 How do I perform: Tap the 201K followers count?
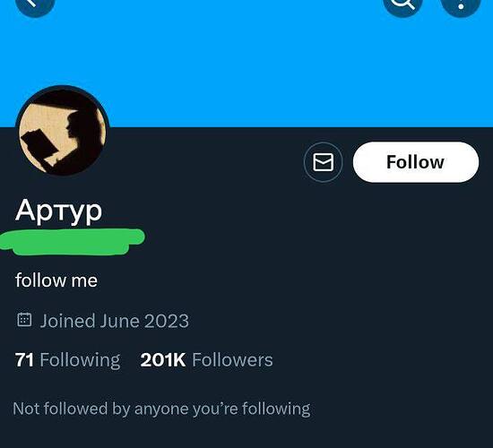coord(163,360)
